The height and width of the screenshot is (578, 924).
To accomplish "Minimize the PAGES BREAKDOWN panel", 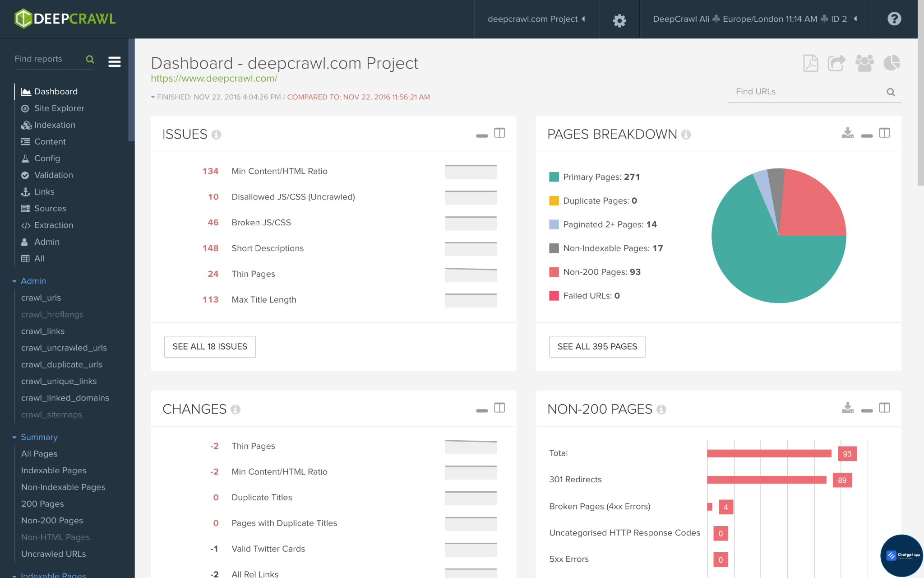I will coord(867,135).
